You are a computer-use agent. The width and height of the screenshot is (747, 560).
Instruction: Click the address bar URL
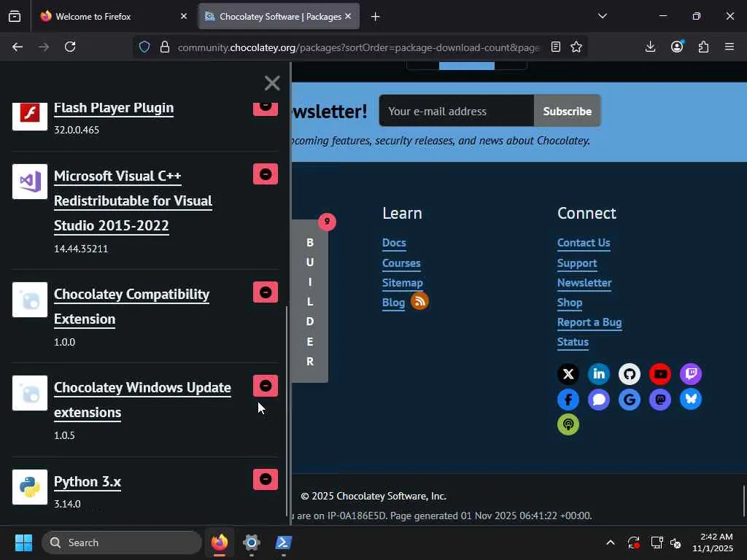pyautogui.click(x=358, y=47)
